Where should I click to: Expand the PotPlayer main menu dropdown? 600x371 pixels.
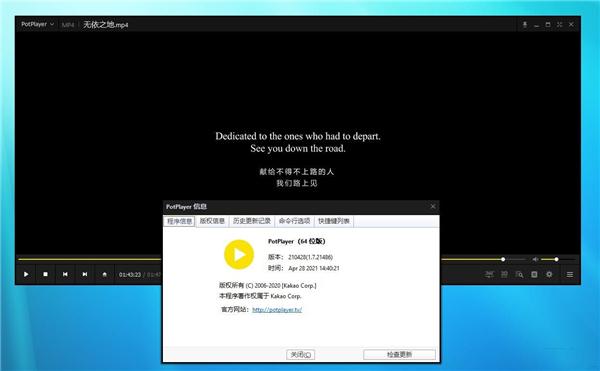pyautogui.click(x=38, y=24)
